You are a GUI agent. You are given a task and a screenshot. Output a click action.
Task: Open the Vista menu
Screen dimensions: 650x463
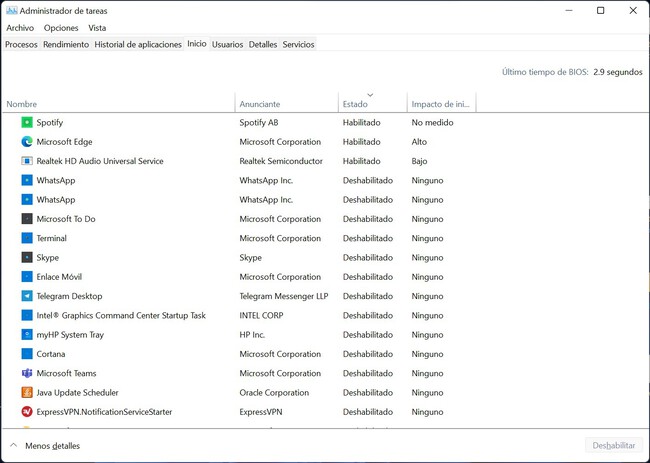(x=97, y=28)
